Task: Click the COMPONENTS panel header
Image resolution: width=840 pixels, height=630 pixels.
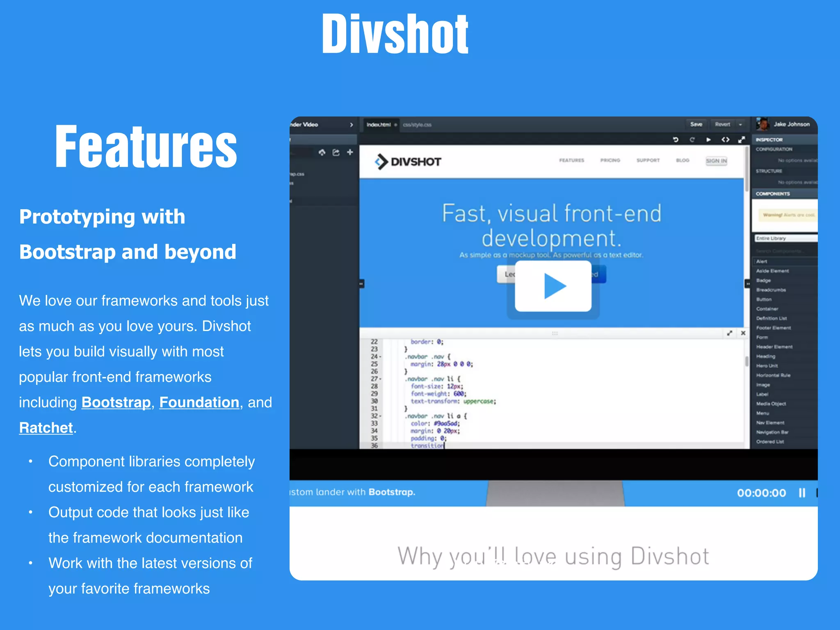Action: [x=785, y=194]
